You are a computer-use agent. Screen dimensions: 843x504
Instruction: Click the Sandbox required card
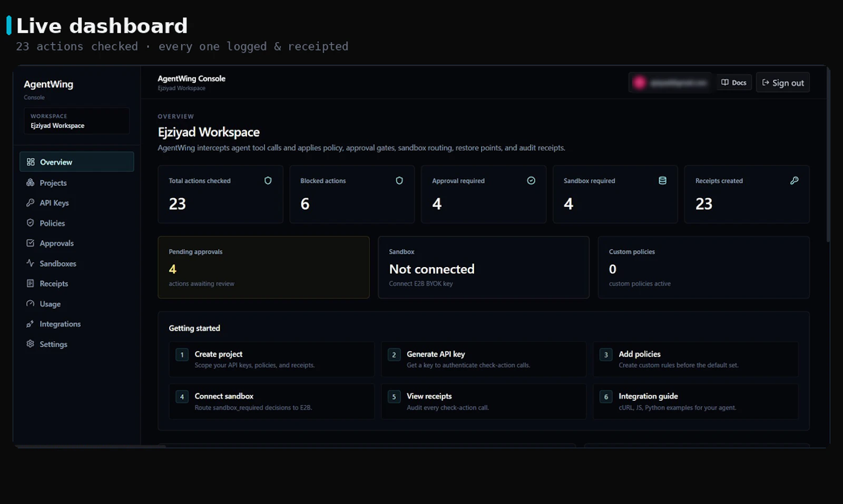click(x=615, y=194)
